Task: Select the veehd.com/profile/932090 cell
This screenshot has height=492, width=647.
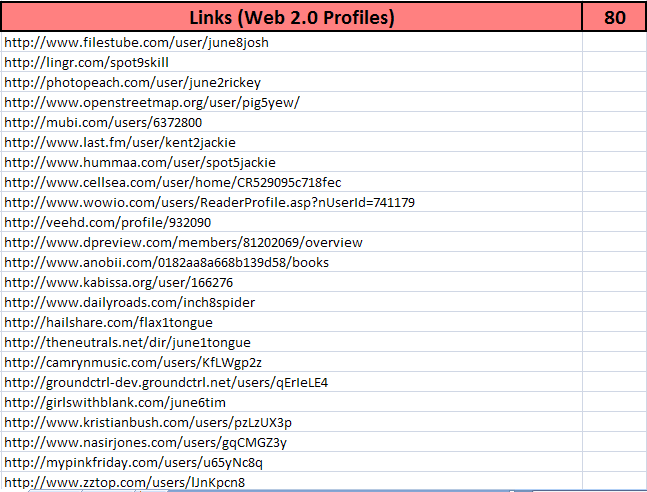Action: tap(291, 222)
